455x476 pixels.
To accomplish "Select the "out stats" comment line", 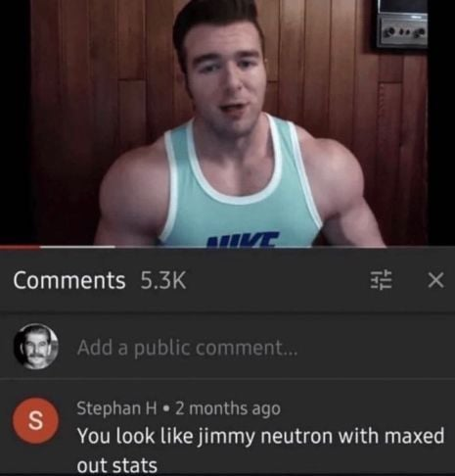I will click(x=117, y=465).
